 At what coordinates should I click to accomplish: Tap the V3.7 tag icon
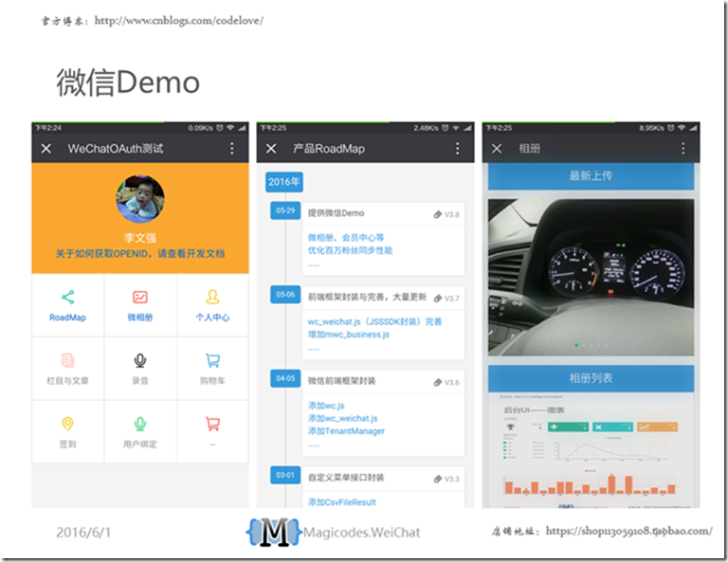click(437, 299)
